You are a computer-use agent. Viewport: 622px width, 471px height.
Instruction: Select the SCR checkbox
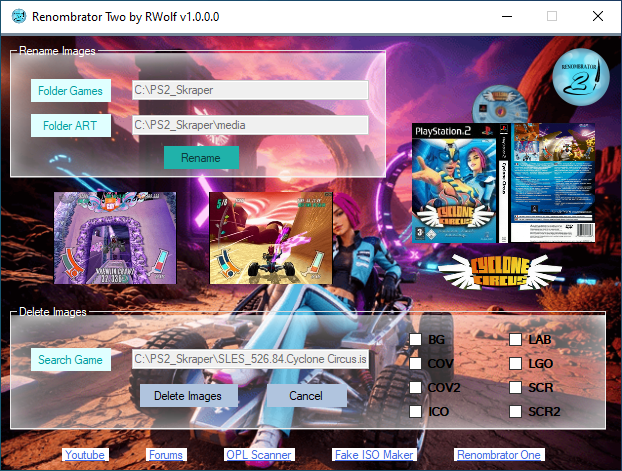515,387
